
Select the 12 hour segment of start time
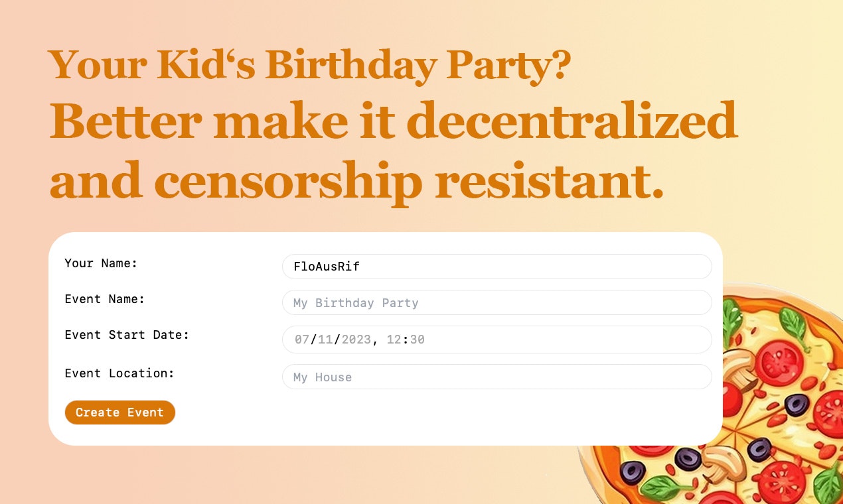[x=394, y=340]
